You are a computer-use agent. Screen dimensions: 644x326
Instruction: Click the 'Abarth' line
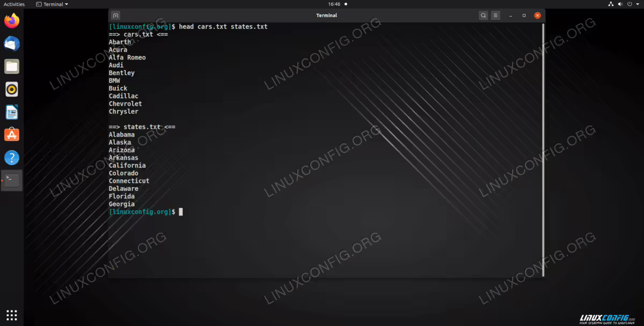coord(120,42)
